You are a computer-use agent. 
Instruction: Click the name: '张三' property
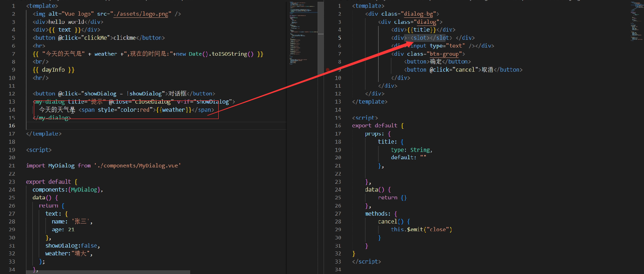coord(72,222)
